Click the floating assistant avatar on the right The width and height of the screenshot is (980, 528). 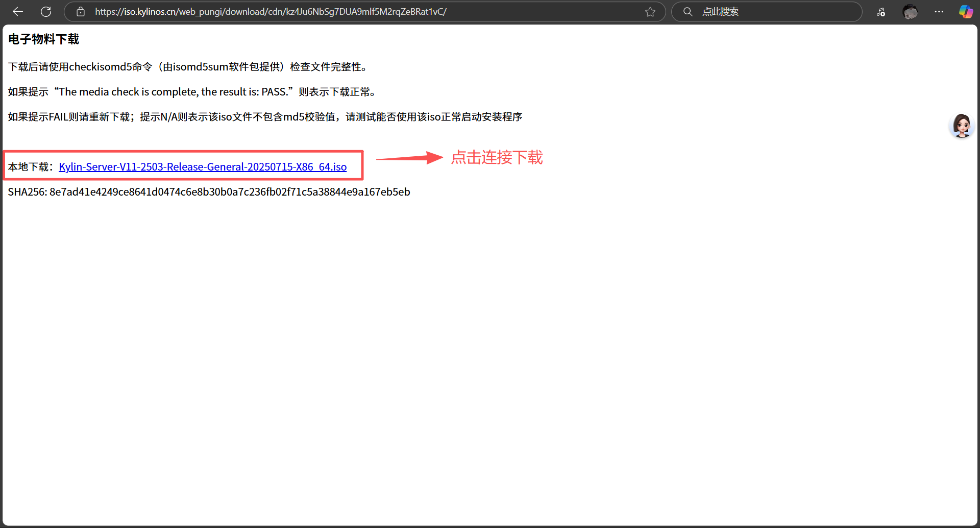962,126
